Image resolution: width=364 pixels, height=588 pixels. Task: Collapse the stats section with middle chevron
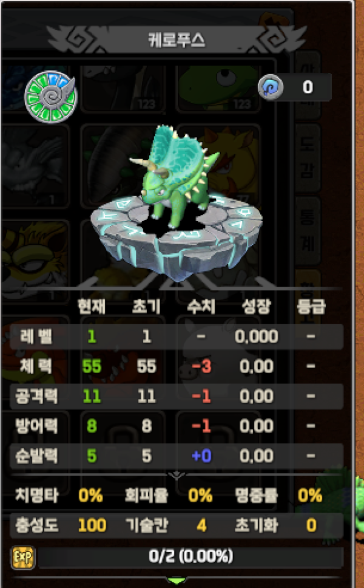pyautogui.click(x=177, y=476)
